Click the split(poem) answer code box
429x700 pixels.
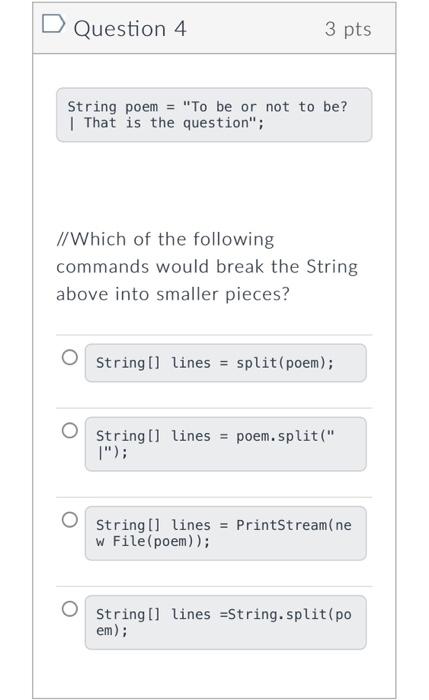(226, 363)
